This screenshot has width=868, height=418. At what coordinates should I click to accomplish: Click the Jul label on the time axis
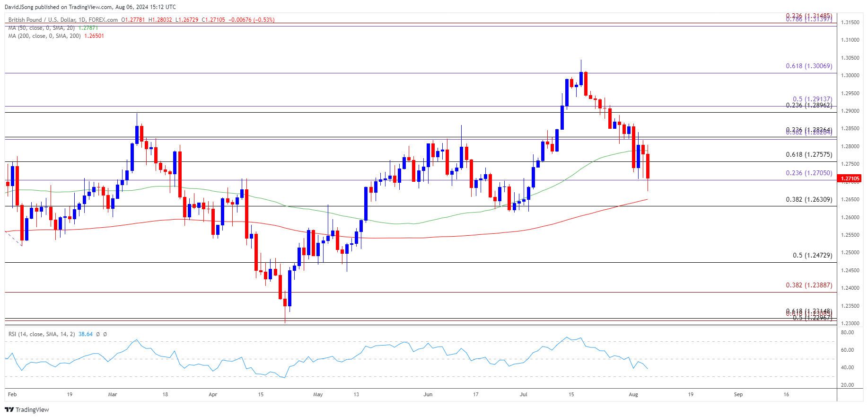click(524, 394)
